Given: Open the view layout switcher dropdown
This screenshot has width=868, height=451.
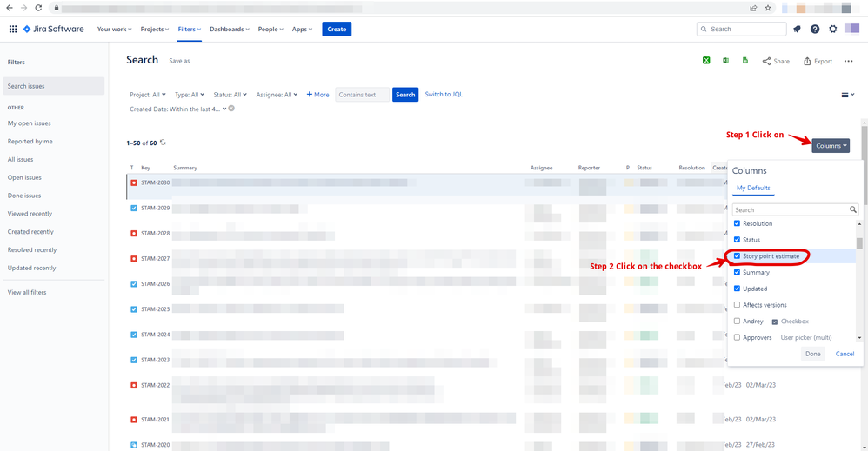Looking at the screenshot, I should 847,95.
